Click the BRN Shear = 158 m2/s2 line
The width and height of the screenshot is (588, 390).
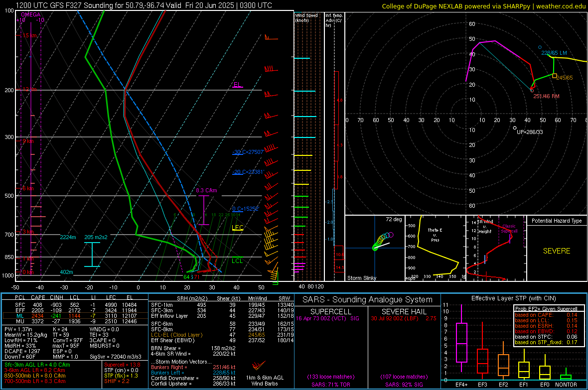pos(193,348)
